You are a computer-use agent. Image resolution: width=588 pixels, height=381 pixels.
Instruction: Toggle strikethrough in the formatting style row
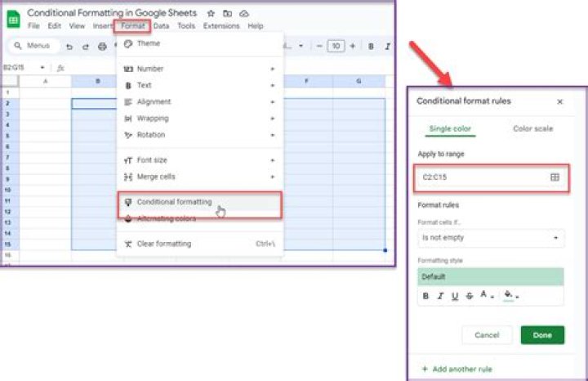pos(469,295)
